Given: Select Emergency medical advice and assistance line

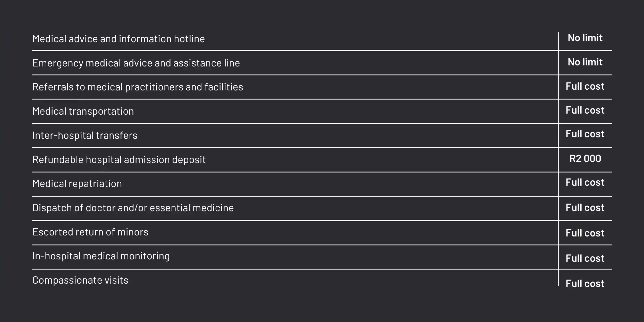Looking at the screenshot, I should click(136, 63).
